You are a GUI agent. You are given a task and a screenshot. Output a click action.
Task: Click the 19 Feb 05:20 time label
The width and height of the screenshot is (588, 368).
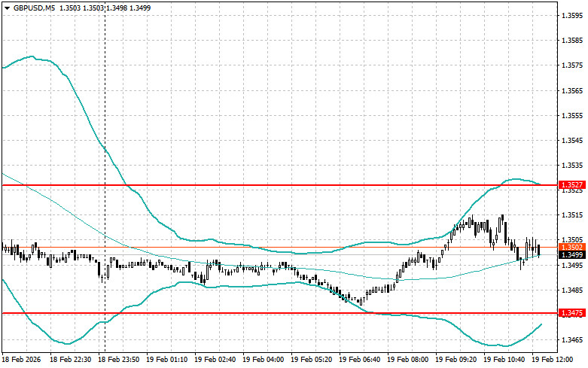pos(311,360)
